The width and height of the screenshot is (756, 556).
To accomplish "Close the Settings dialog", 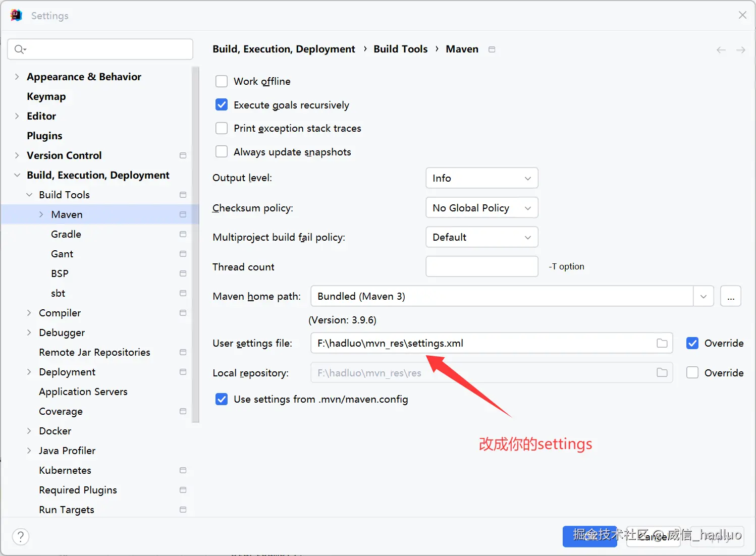I will tap(742, 15).
